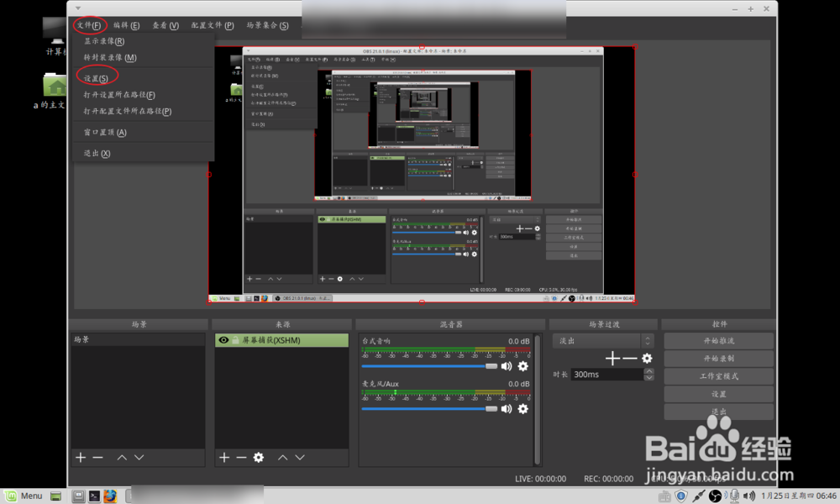The image size is (840, 504).
Task: Open 台式音响 advanced settings gear in mixer
Action: pyautogui.click(x=523, y=366)
